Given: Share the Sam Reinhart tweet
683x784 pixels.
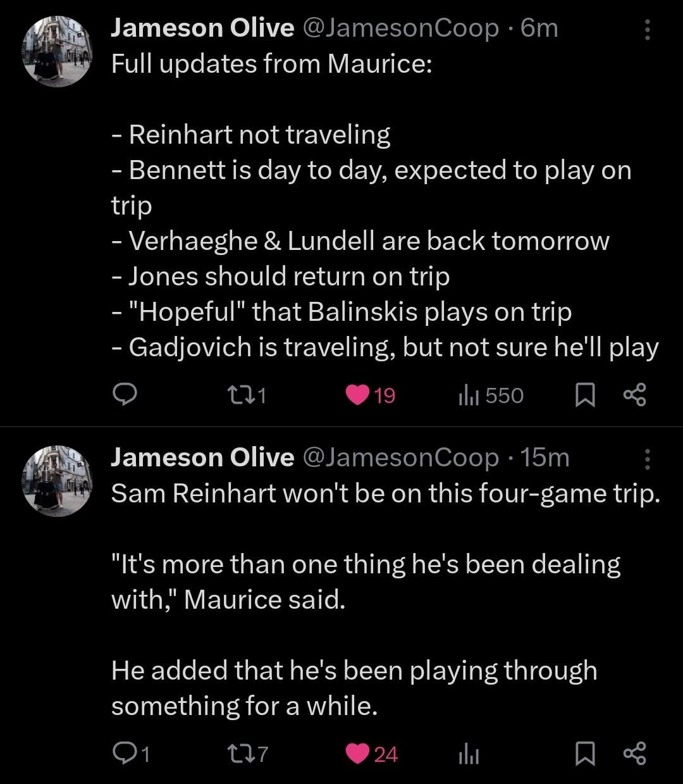Looking at the screenshot, I should coord(634,753).
